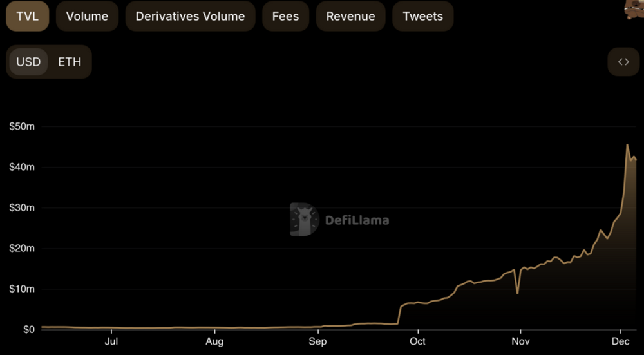Click the Oct label on the x-axis
The image size is (644, 355).
click(x=417, y=341)
